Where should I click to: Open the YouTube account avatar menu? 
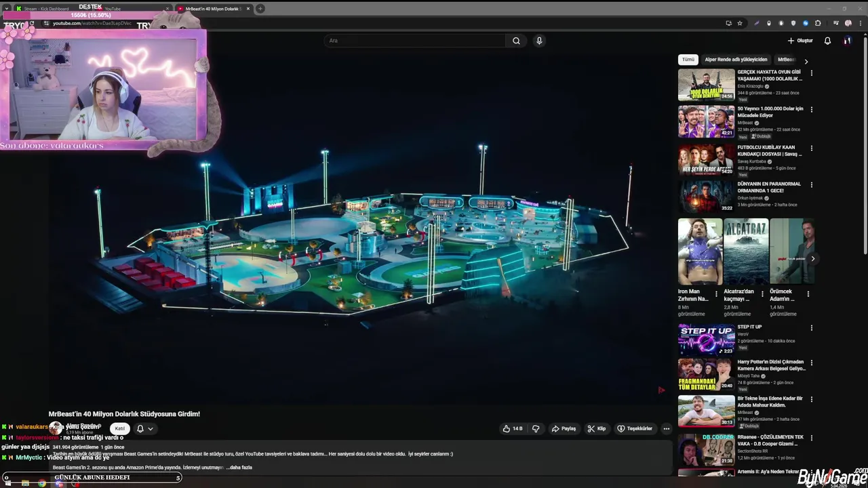click(847, 41)
